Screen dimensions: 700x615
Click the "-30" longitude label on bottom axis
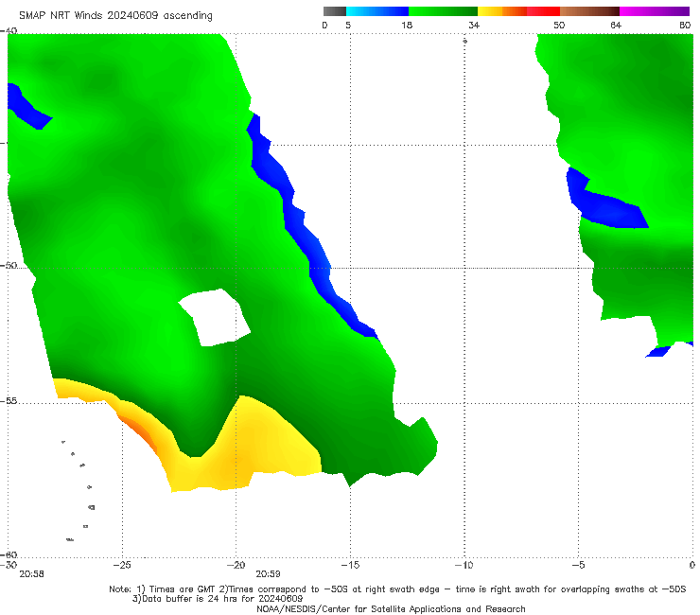(9, 565)
